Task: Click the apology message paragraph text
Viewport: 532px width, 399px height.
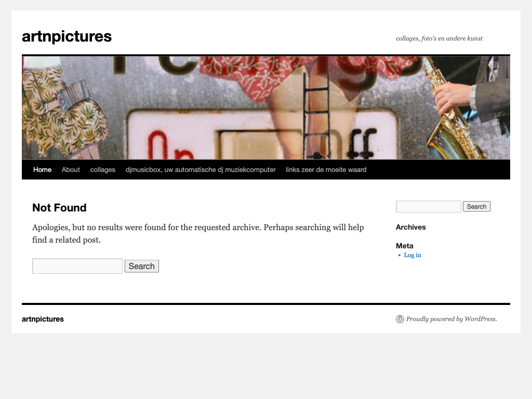Action: coord(197,233)
